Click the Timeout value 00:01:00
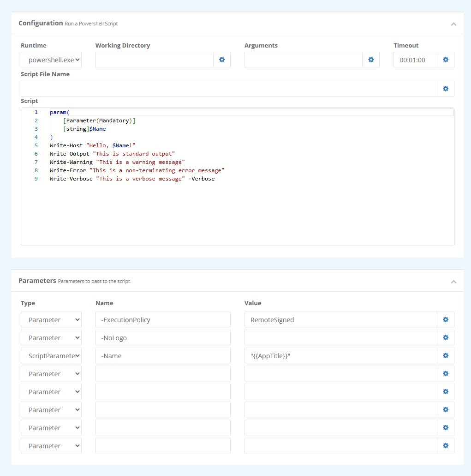 pos(414,60)
